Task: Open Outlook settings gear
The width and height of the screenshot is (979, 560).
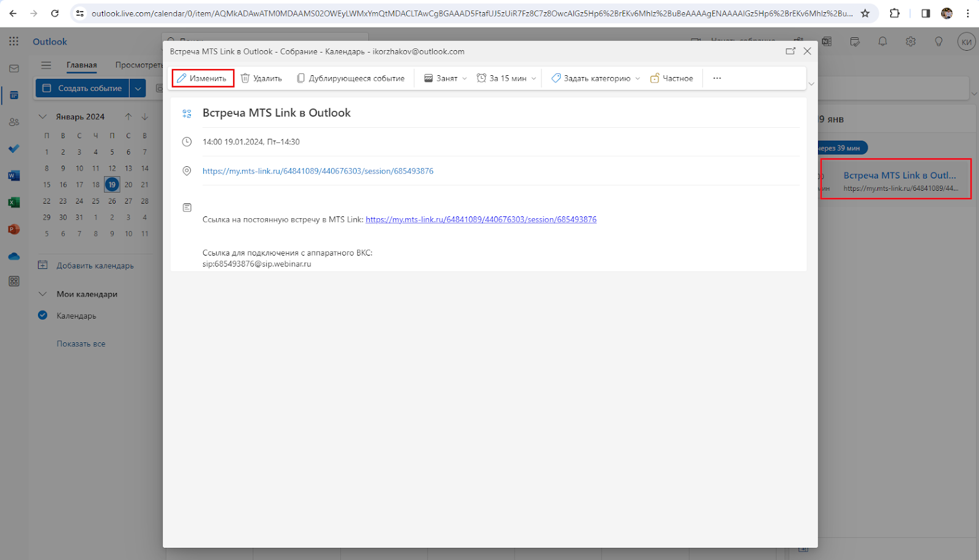Action: [x=910, y=42]
